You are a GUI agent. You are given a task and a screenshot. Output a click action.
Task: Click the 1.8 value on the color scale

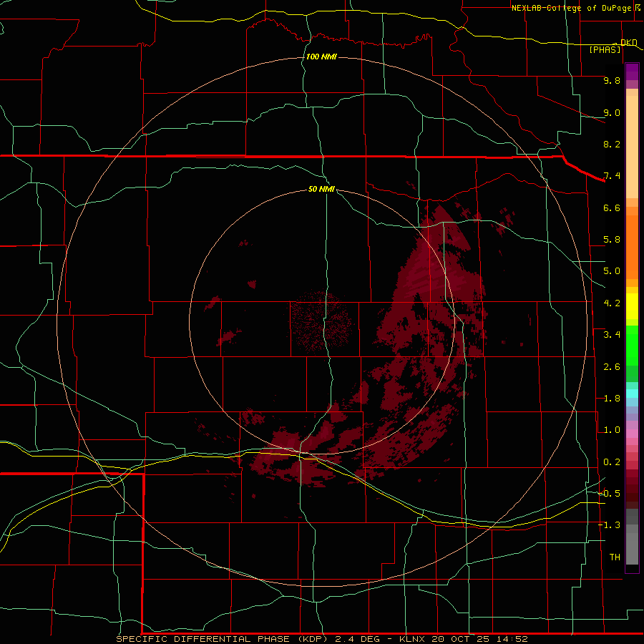pyautogui.click(x=612, y=399)
